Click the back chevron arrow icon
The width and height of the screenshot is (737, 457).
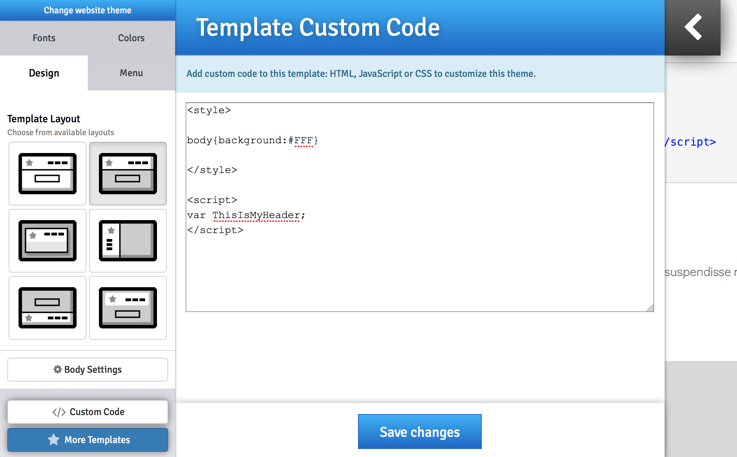(x=693, y=27)
